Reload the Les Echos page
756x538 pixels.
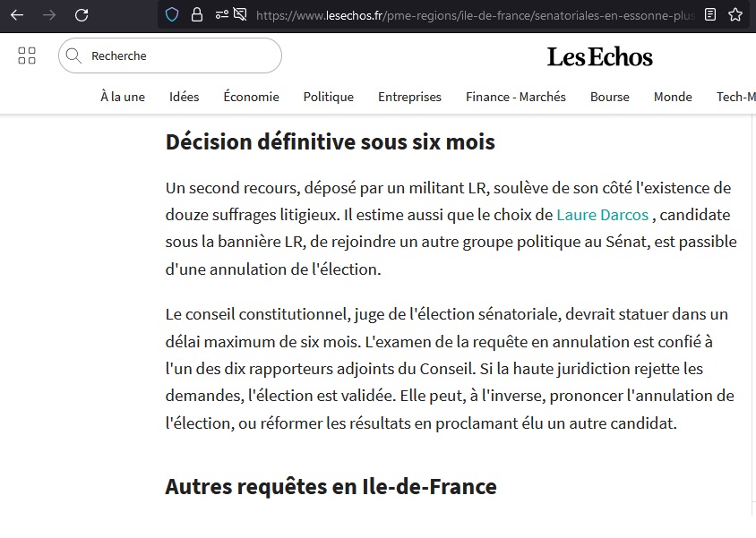click(81, 15)
